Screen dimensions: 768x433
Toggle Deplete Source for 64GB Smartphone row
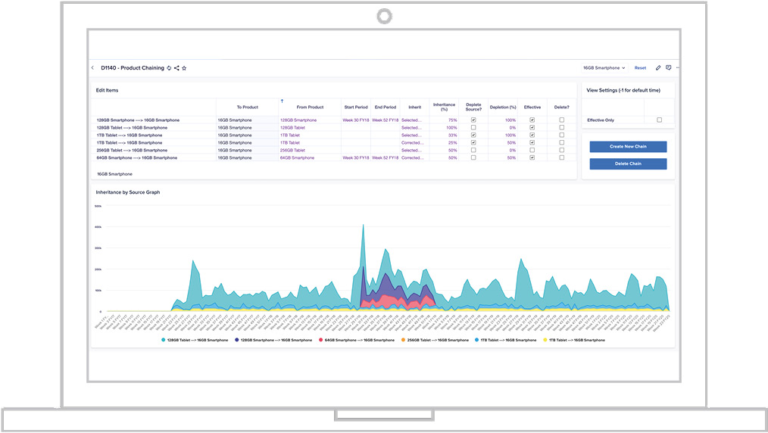pyautogui.click(x=474, y=158)
